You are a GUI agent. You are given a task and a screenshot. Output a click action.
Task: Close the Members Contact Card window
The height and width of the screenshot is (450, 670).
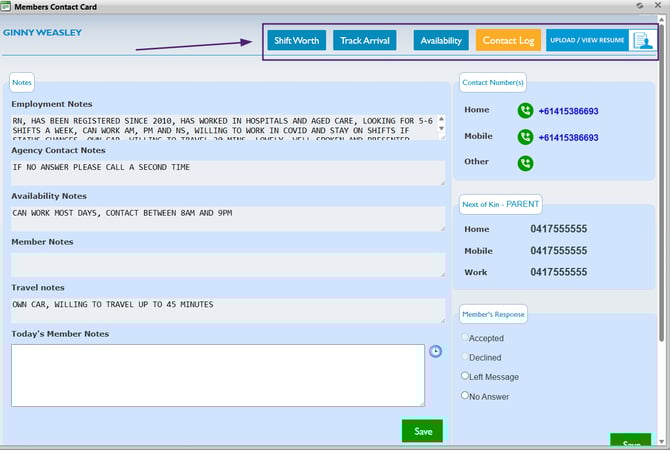tap(657, 6)
